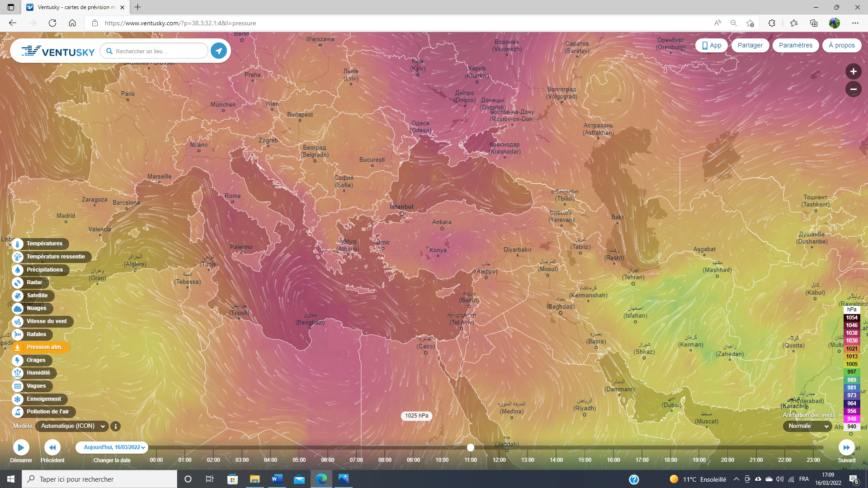Click the 15:00 mark on timeline
Image resolution: width=868 pixels, height=488 pixels.
(x=585, y=460)
